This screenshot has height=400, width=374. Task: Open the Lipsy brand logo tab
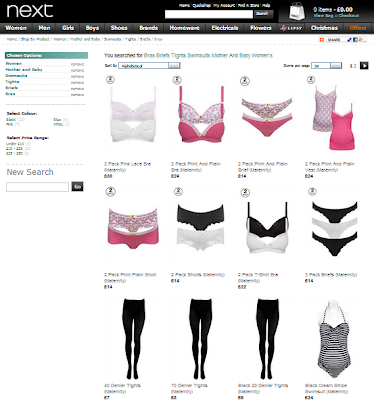[291, 28]
